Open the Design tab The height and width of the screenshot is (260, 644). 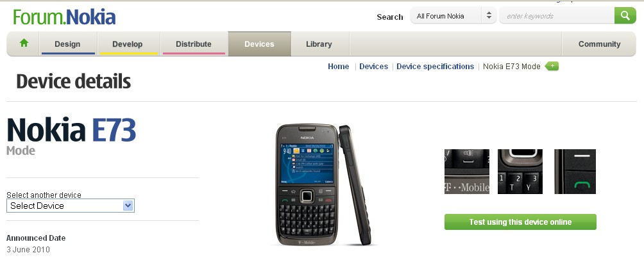[67, 44]
